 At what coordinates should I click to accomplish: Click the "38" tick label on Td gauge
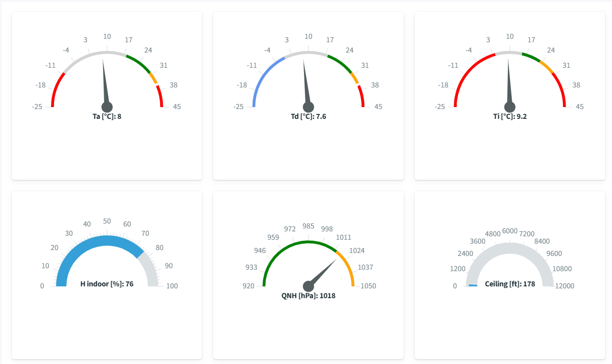click(x=375, y=85)
